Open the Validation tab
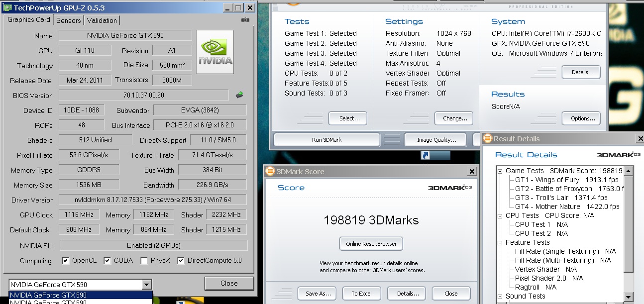This screenshot has height=304, width=644. [x=102, y=20]
